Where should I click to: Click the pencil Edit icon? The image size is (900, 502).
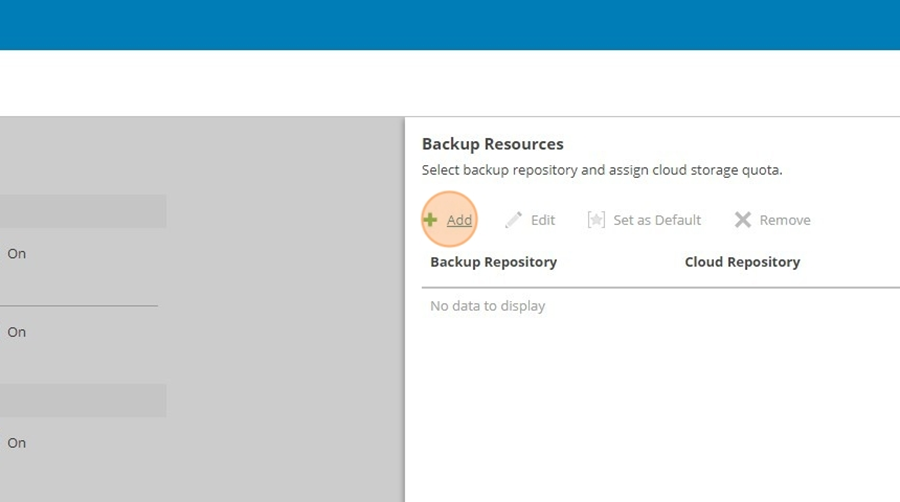pyautogui.click(x=513, y=220)
